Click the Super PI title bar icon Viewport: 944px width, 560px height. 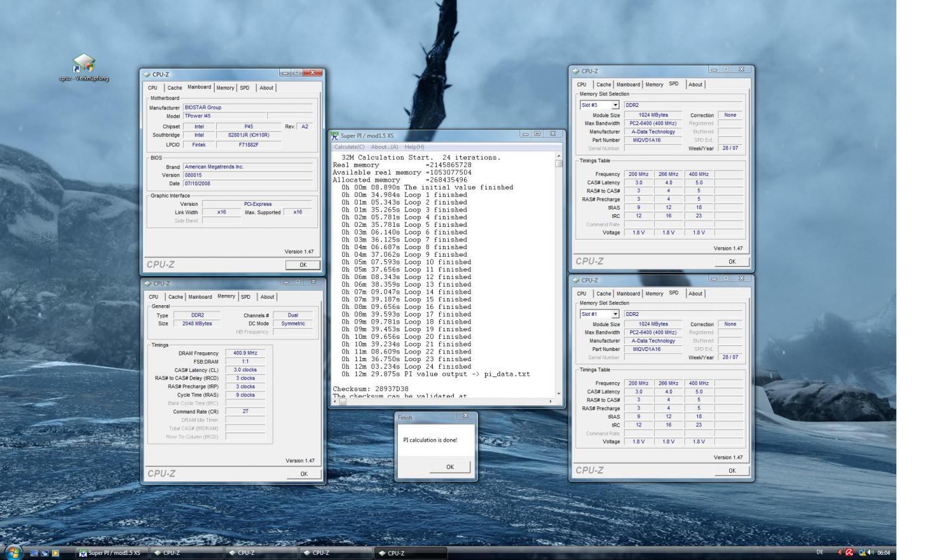point(335,135)
